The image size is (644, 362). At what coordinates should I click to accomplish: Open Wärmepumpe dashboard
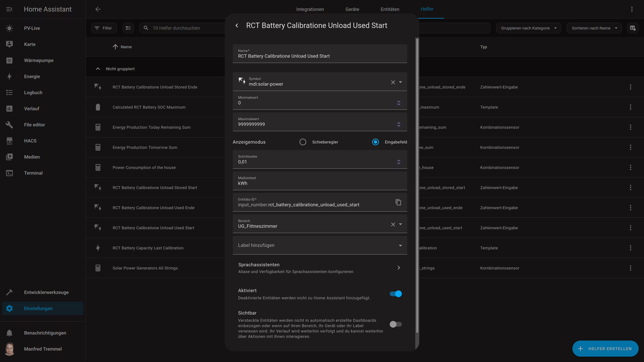[x=42, y=61]
